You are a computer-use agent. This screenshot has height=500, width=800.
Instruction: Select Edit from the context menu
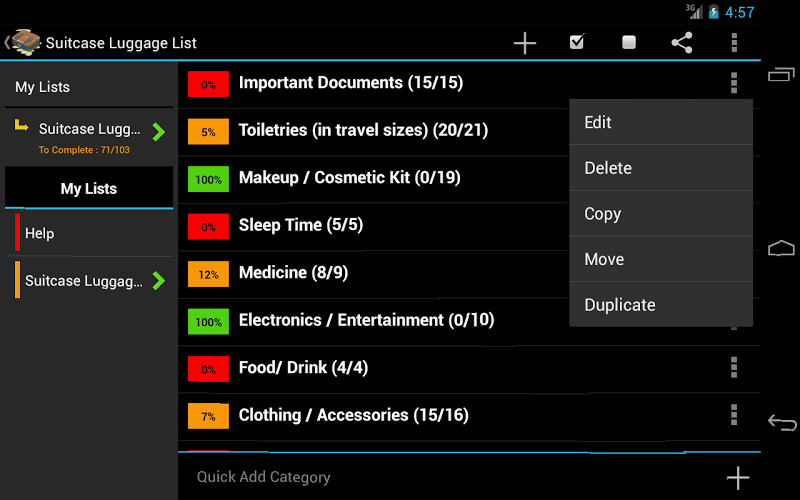[x=660, y=122]
